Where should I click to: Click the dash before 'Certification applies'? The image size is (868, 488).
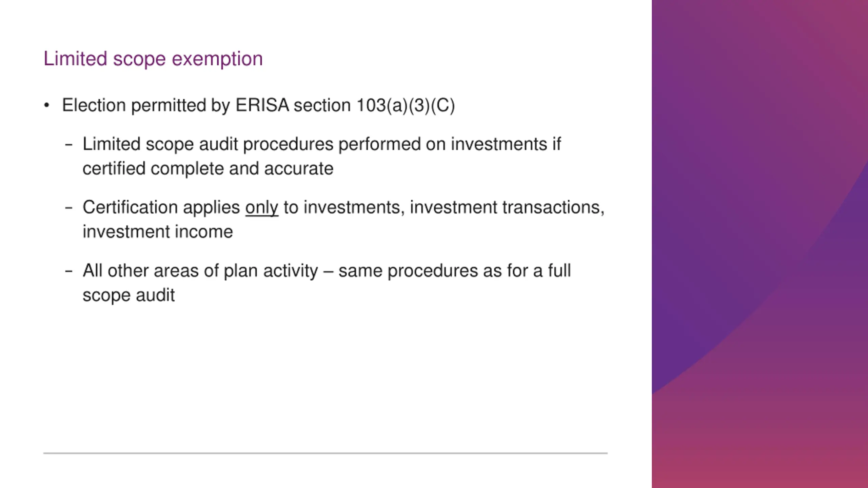(69, 208)
